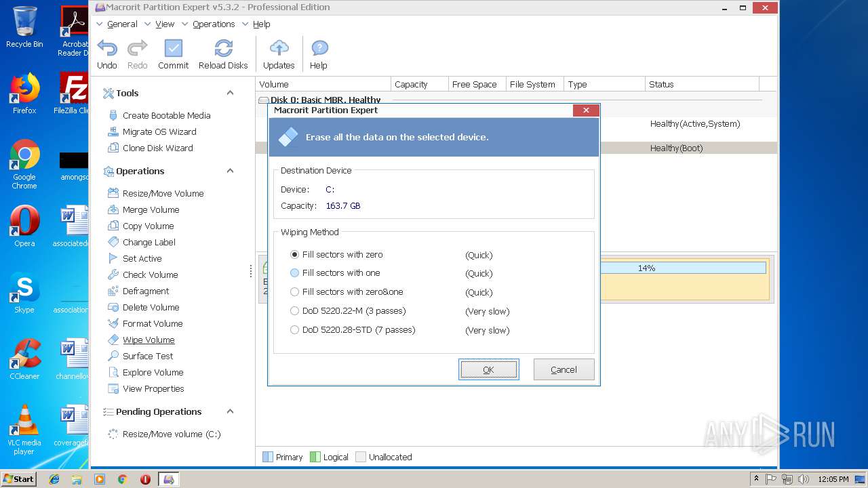
Task: Click the Healthy(Active,System) status row
Action: (x=695, y=123)
